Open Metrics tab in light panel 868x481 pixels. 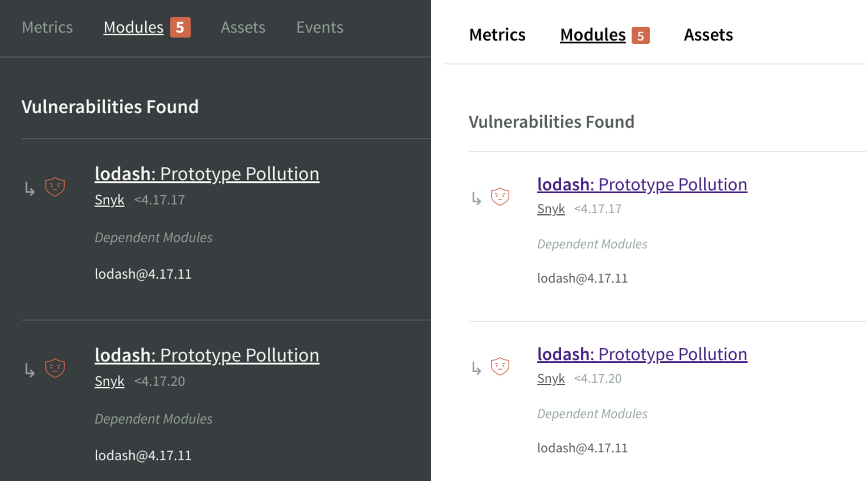pyautogui.click(x=497, y=35)
